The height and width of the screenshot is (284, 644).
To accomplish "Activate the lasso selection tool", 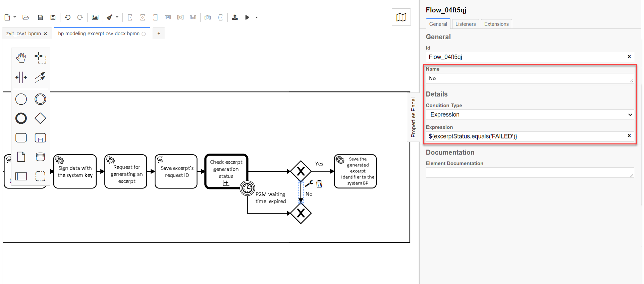I will [x=40, y=58].
